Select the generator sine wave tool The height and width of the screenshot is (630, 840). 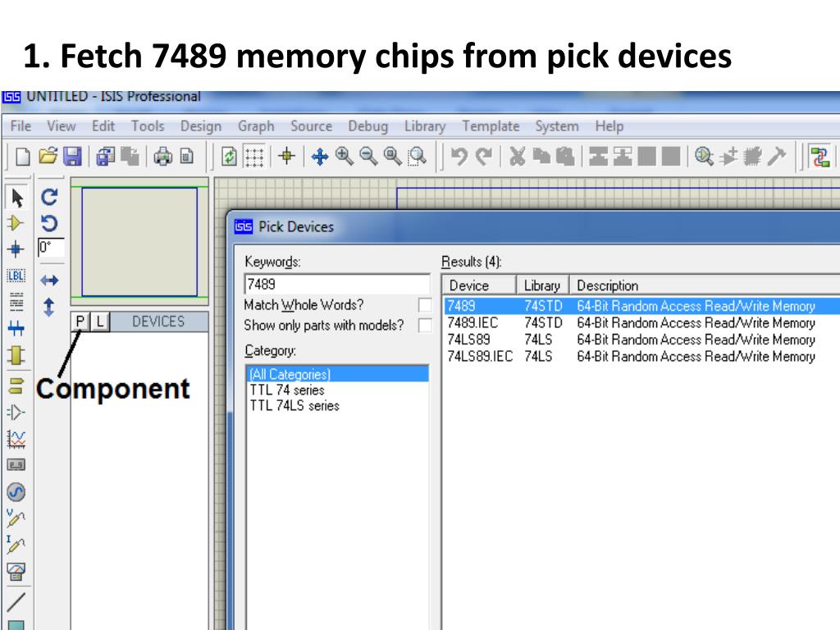click(16, 491)
